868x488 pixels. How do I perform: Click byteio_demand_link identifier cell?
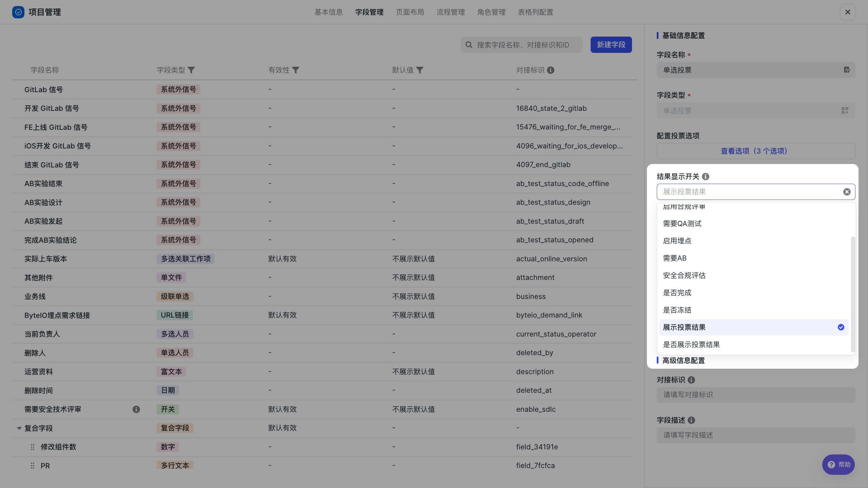click(x=549, y=315)
